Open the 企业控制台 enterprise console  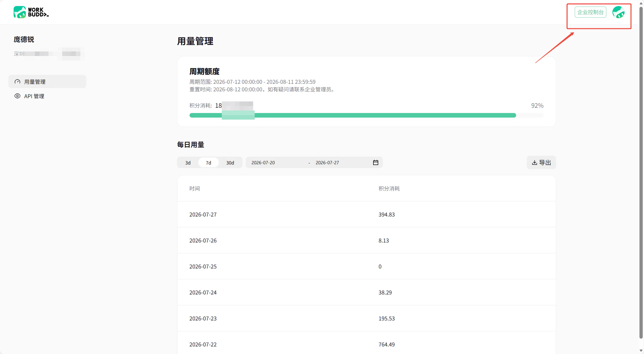coord(590,12)
